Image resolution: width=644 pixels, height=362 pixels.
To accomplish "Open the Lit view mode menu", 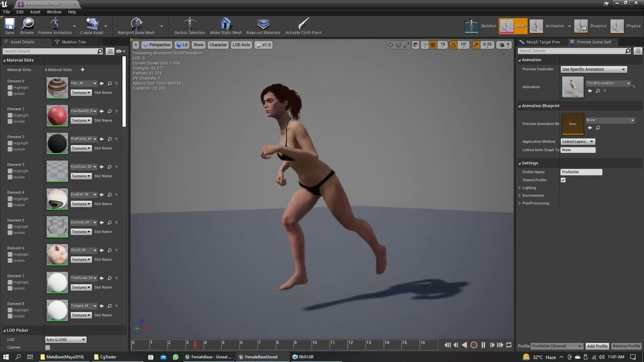I will 182,45.
